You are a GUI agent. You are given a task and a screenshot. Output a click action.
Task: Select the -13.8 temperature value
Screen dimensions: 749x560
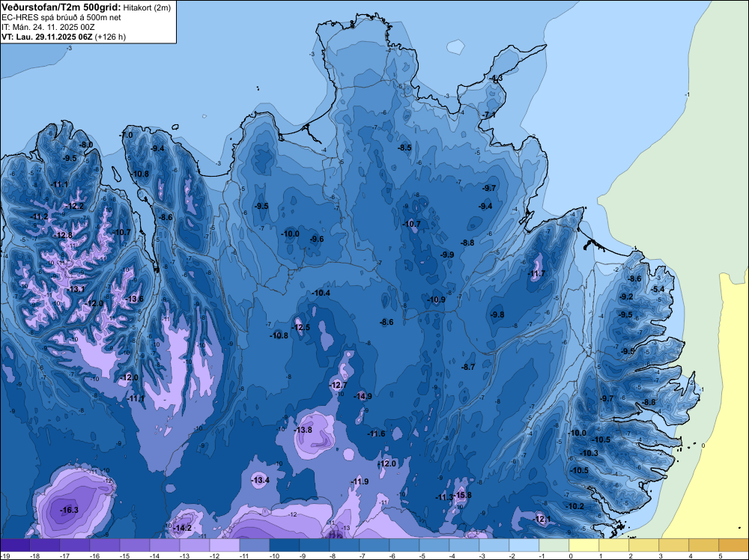pos(303,430)
